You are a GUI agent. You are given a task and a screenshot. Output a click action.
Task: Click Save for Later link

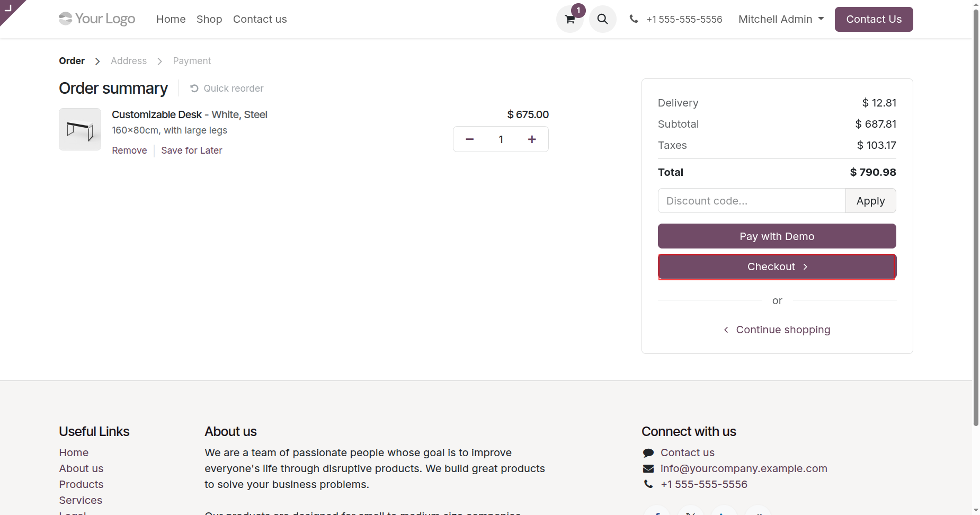[192, 150]
